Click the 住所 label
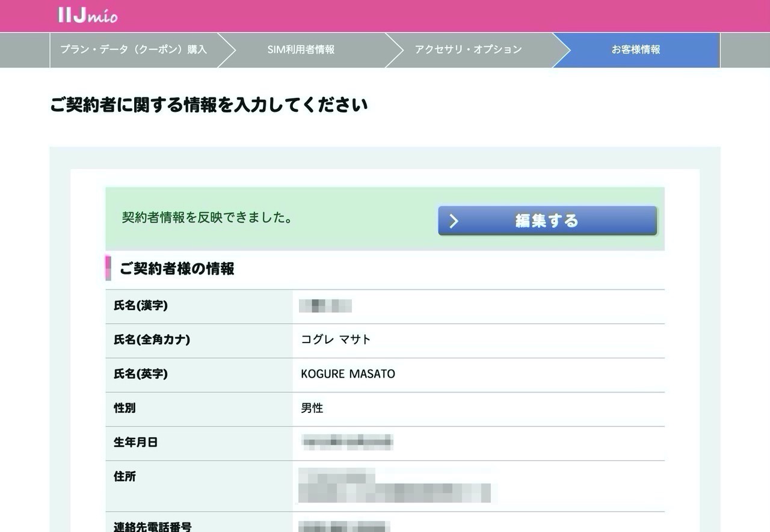The width and height of the screenshot is (770, 532). [x=125, y=477]
